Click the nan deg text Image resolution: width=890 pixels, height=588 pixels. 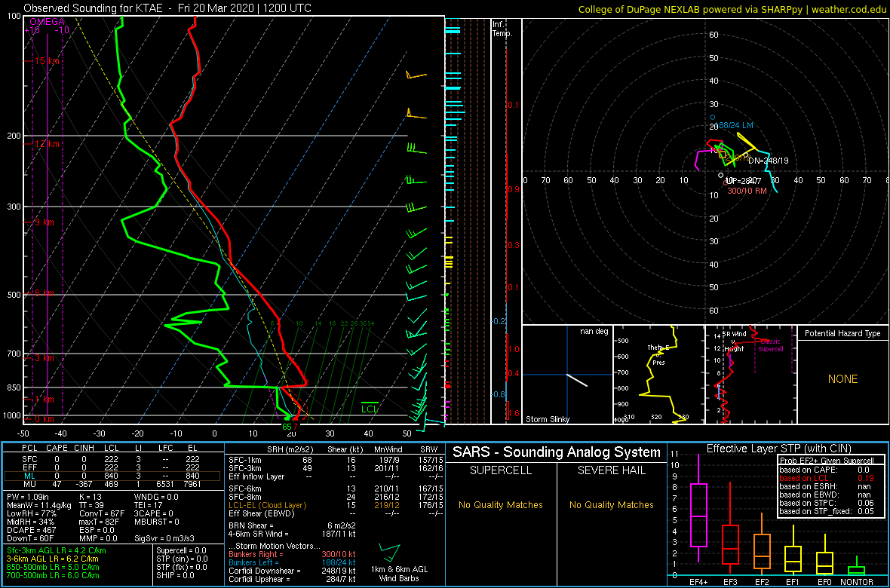[x=593, y=332]
